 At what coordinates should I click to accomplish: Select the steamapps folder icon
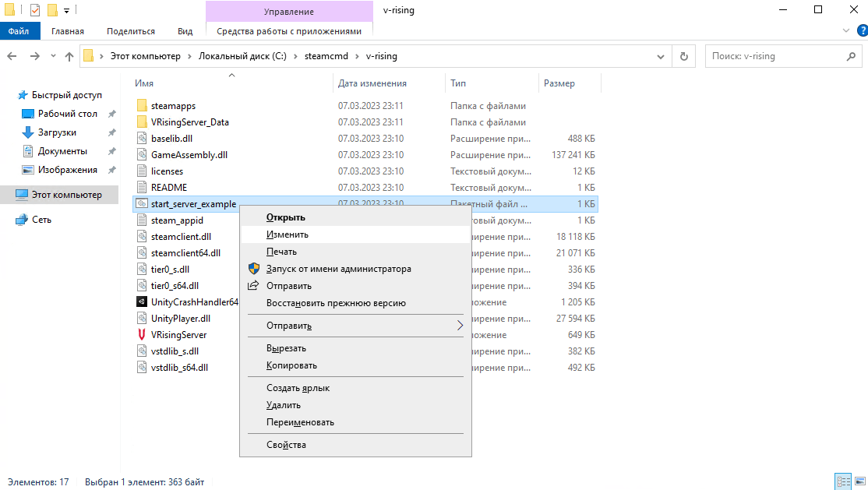pos(141,106)
